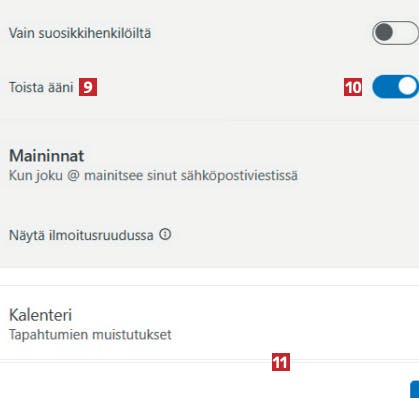This screenshot has height=398, width=419.
Task: Enable the Vain suosikkihenkilöiltä switch
Action: tap(395, 33)
